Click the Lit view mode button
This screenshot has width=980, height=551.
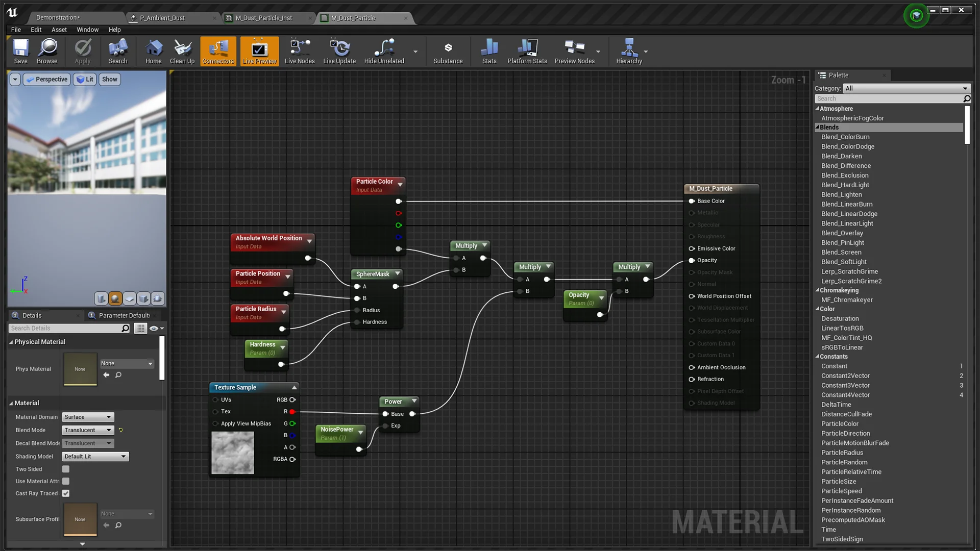[85, 79]
